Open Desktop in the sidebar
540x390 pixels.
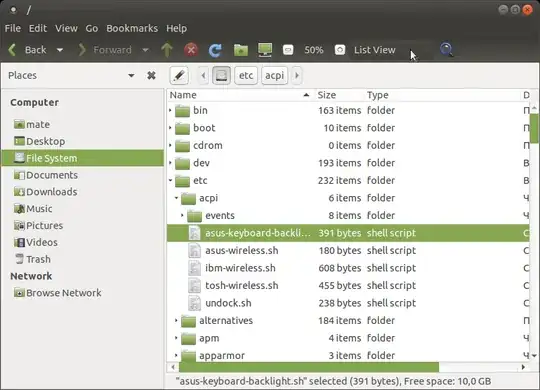point(40,141)
